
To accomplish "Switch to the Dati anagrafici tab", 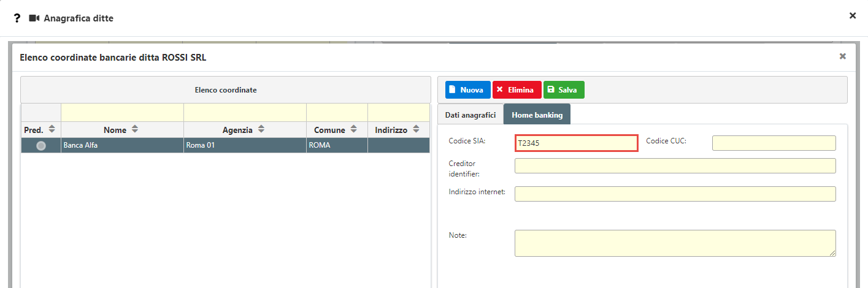I will coord(470,115).
